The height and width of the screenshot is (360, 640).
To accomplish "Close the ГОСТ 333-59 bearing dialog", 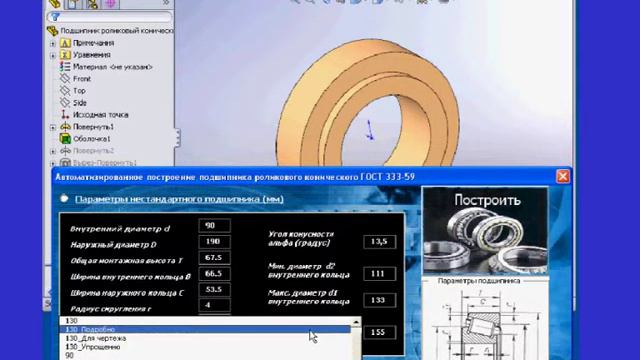I will pos(563,176).
